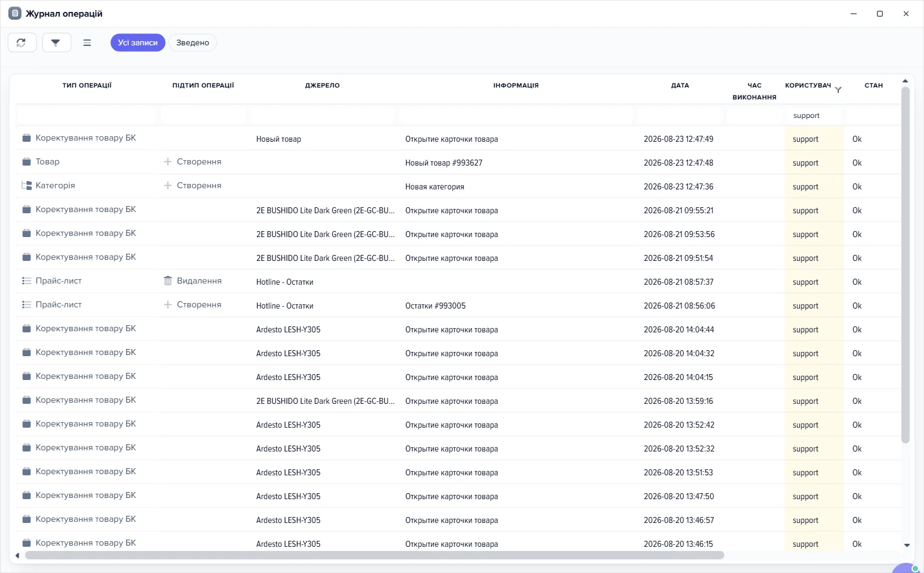The height and width of the screenshot is (573, 924).
Task: Click the scroll left arrow at table bottom
Action: pyautogui.click(x=17, y=556)
